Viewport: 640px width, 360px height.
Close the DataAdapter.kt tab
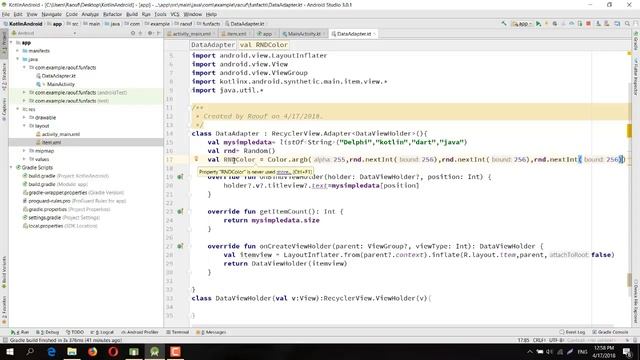374,34
